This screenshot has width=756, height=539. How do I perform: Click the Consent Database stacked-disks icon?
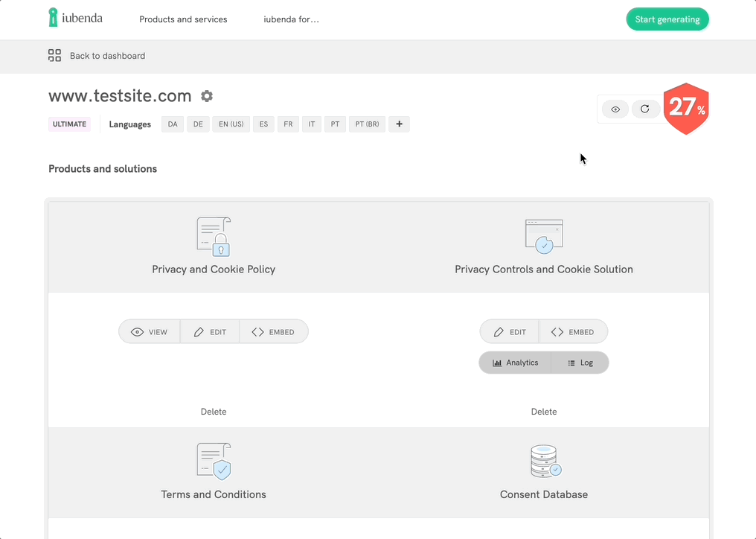pos(544,461)
